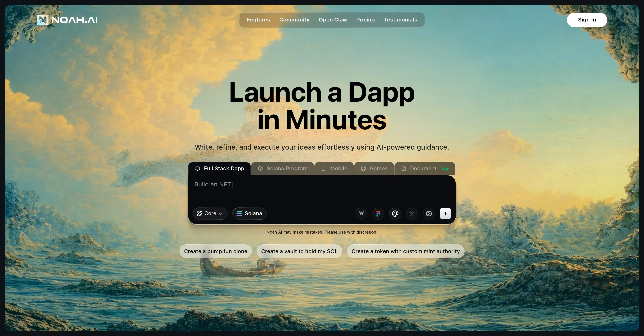This screenshot has height=336, width=644.
Task: Open the color palette theme icon
Action: (x=395, y=213)
